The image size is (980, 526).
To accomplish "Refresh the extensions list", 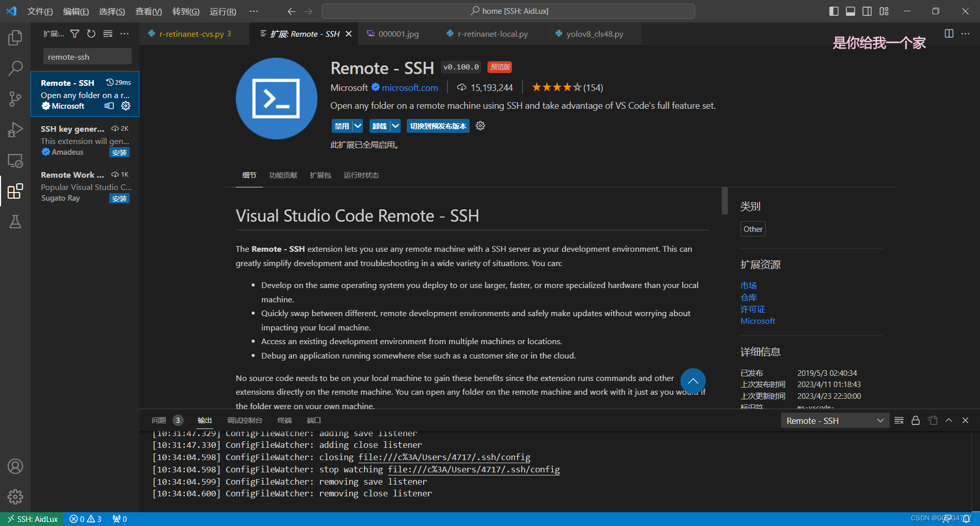I will pos(91,34).
